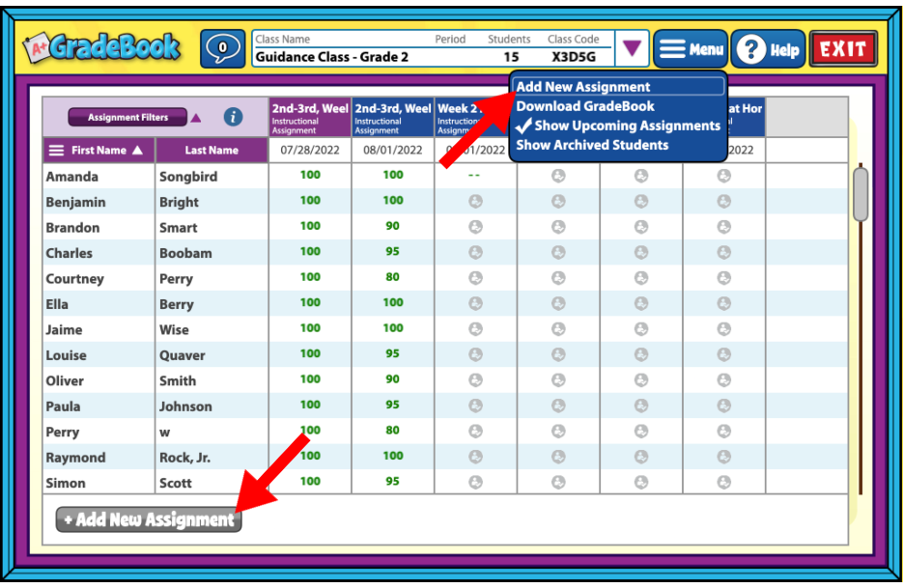Open the Help question mark button
The image size is (903, 588).
(768, 49)
